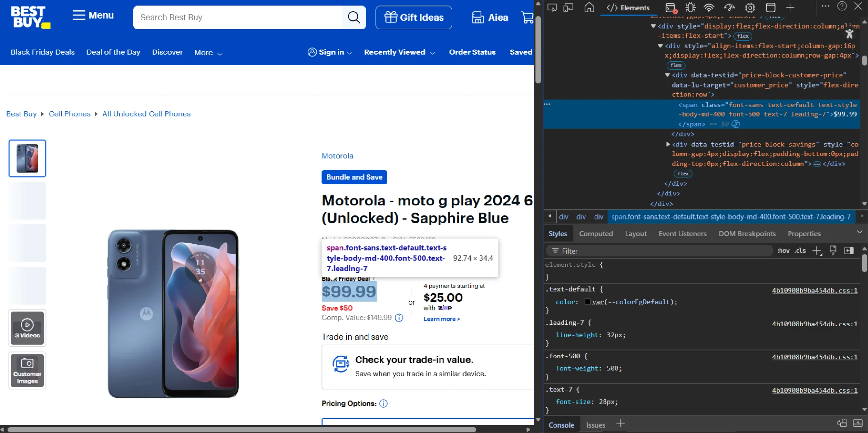Click the Learn more link near Zip payments

pyautogui.click(x=441, y=319)
